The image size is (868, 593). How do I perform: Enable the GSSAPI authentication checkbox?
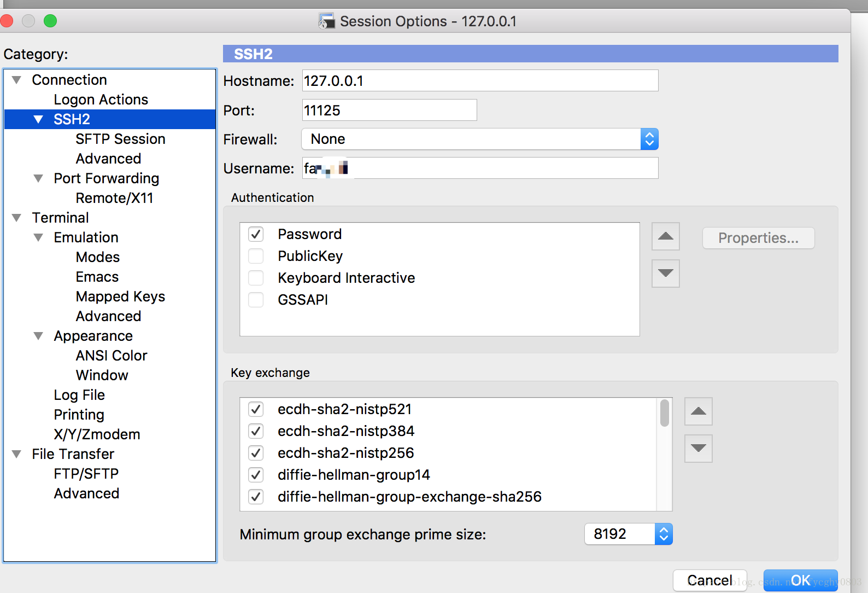point(256,300)
